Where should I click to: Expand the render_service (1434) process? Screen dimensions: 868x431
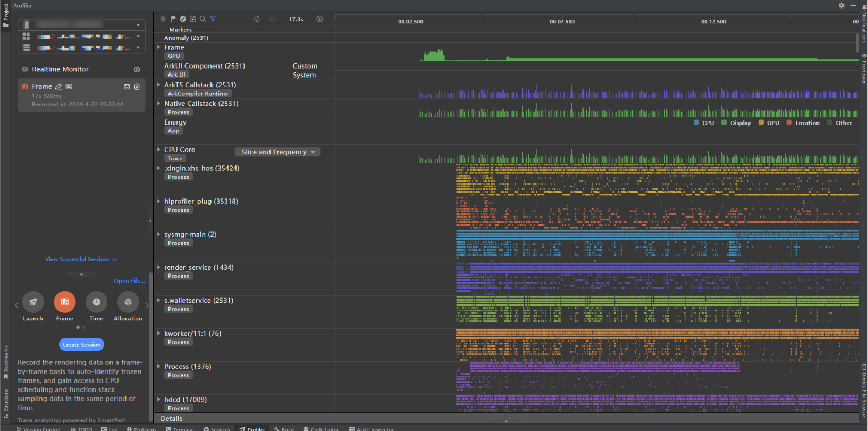point(158,267)
